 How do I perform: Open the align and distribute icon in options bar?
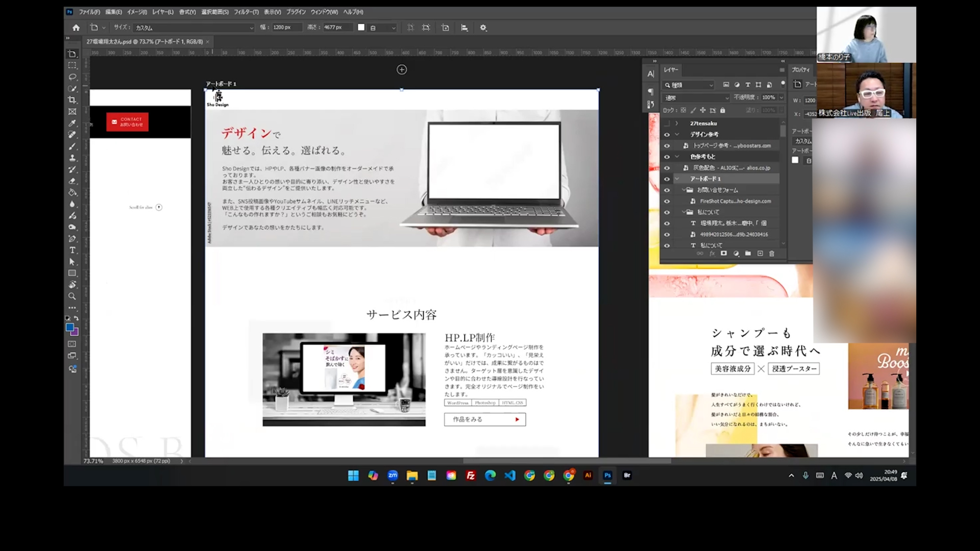pos(464,28)
